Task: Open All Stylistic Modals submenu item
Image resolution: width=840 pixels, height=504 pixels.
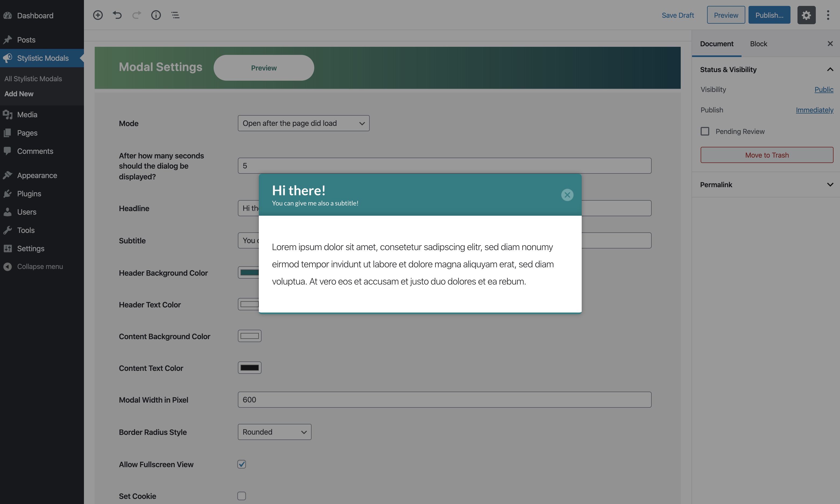Action: [x=33, y=79]
